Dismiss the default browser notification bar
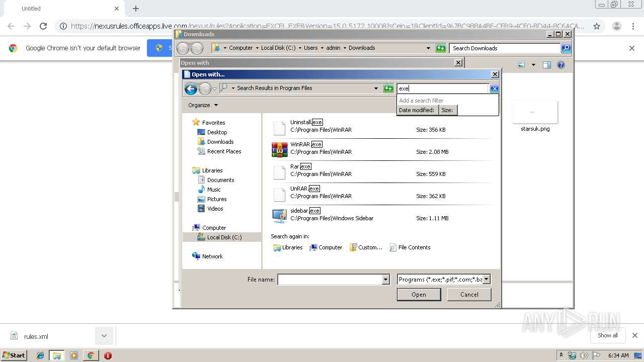Viewport: 644px width, 362px height. 632,48
